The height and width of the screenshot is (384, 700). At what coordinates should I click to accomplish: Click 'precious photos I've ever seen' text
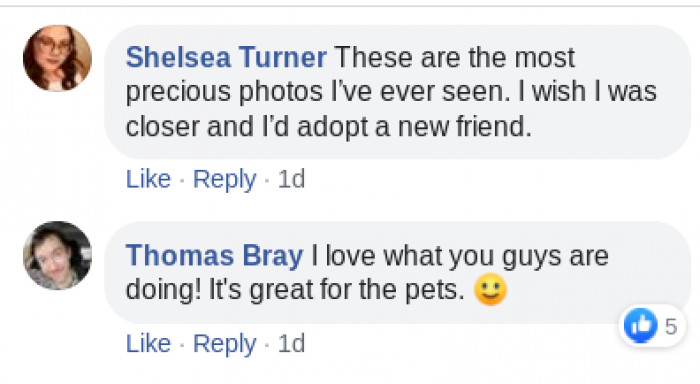tap(317, 92)
